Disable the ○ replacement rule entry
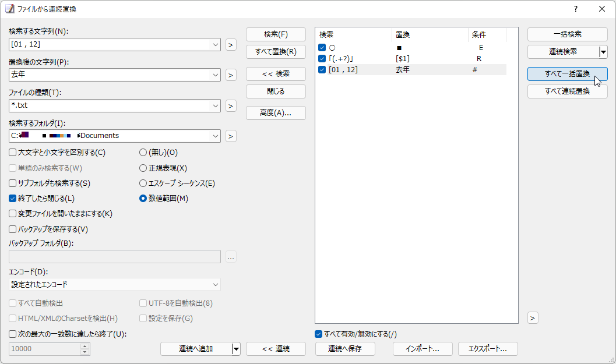 [x=322, y=47]
